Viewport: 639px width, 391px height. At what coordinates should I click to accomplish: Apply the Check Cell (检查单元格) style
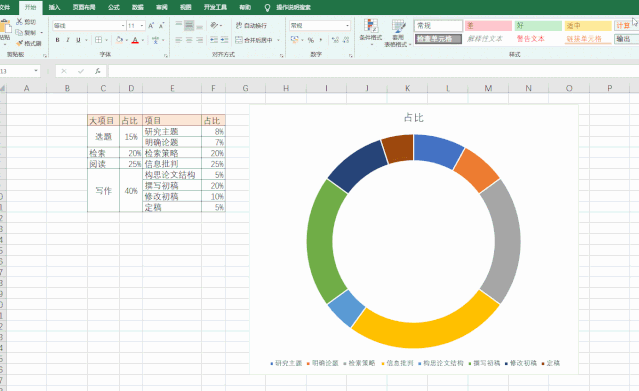[x=438, y=39]
